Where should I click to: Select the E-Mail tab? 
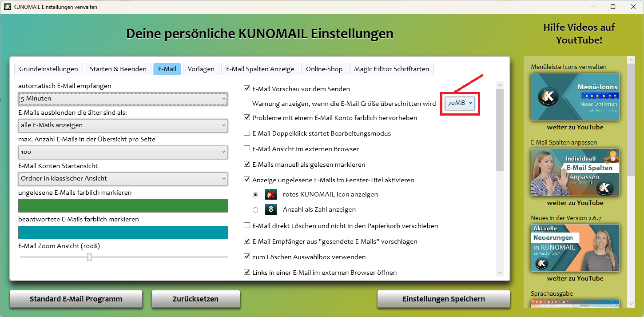[167, 69]
